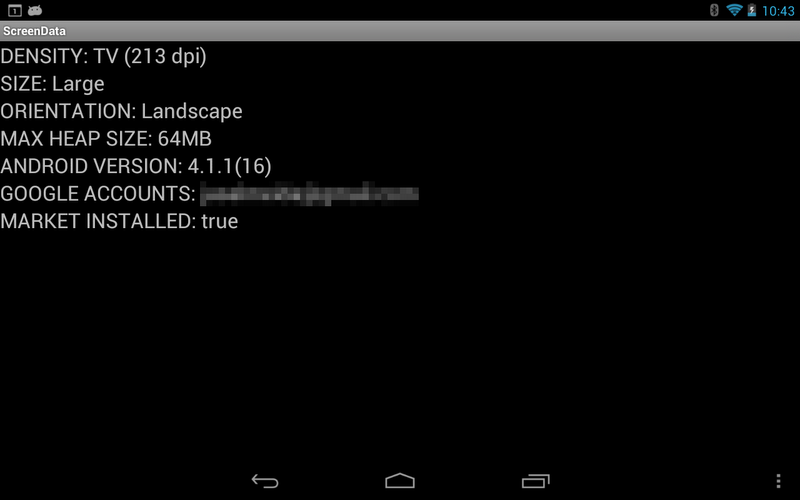This screenshot has height=500, width=800.
Task: Click the ORIENTATION: Landscape line
Action: click(121, 111)
